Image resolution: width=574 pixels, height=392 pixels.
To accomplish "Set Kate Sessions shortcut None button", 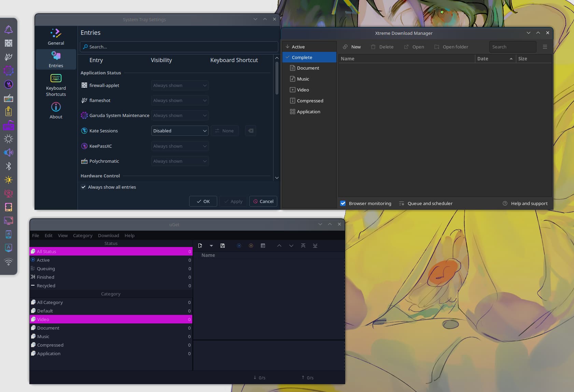I will coord(224,131).
